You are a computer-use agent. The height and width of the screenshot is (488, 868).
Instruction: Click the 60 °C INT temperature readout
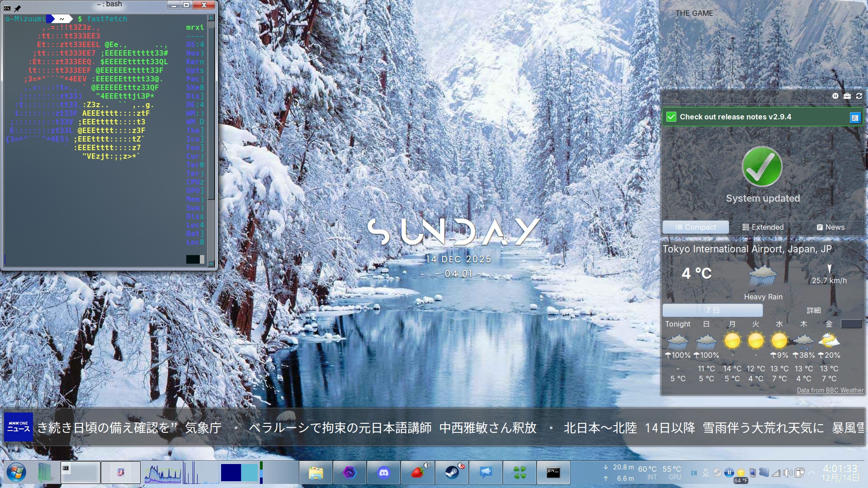pos(647,473)
